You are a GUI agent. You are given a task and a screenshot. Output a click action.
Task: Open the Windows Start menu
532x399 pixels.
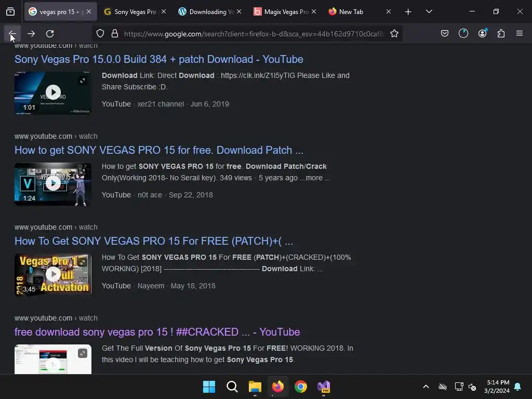209,387
